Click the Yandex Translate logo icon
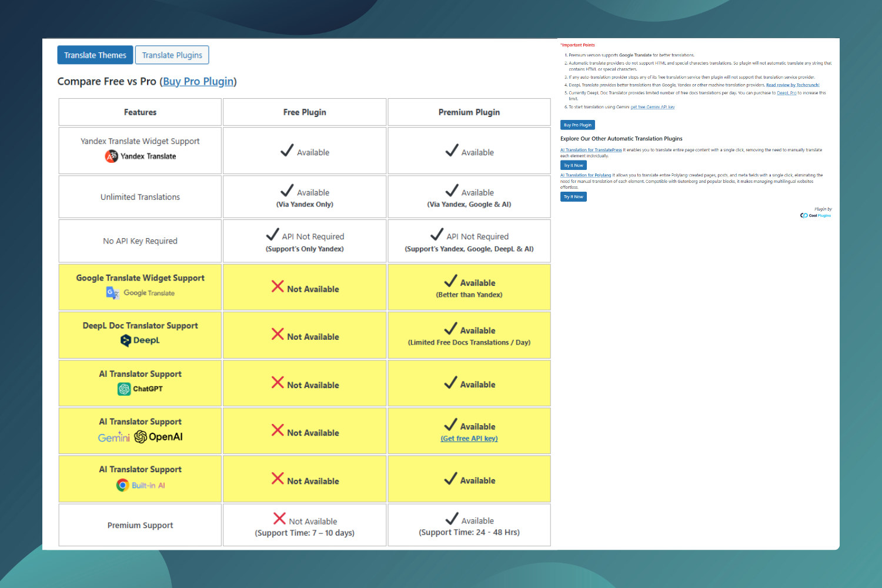This screenshot has height=588, width=882. coord(111,156)
